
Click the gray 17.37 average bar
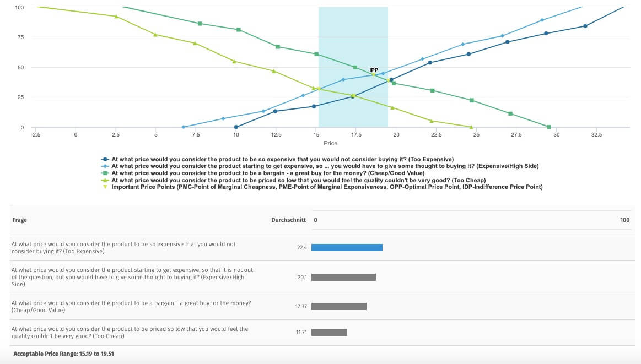(x=338, y=307)
